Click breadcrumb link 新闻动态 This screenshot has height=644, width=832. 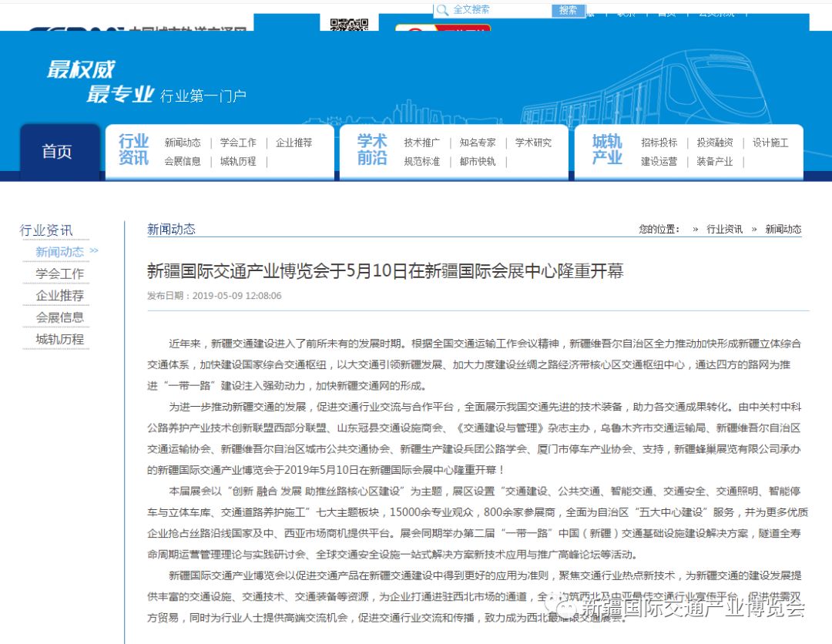[x=783, y=229]
